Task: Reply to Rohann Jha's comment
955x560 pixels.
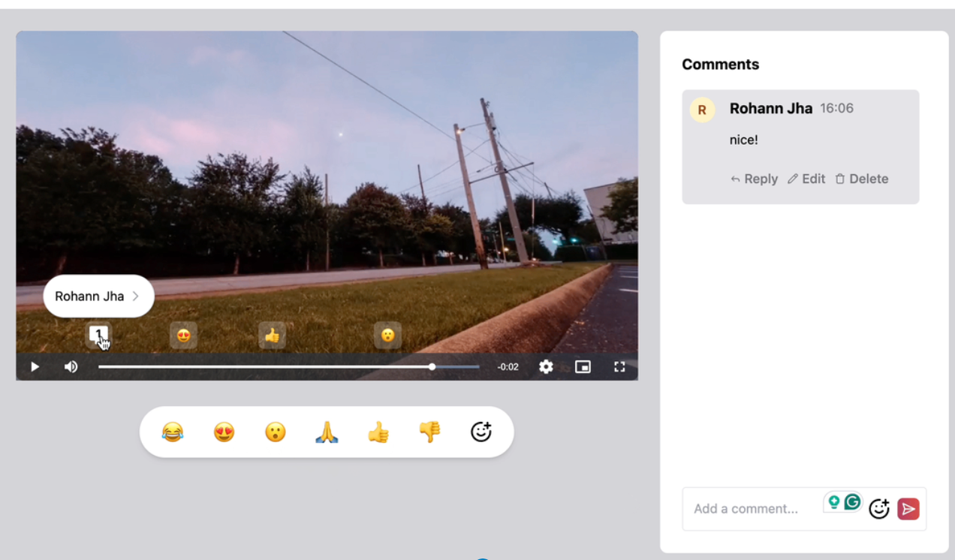Action: point(753,179)
